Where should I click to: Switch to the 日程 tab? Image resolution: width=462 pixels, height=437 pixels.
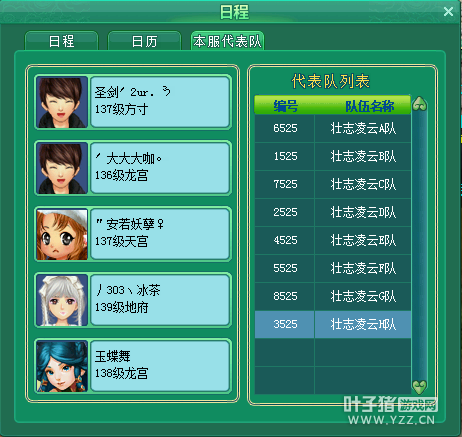[62, 41]
